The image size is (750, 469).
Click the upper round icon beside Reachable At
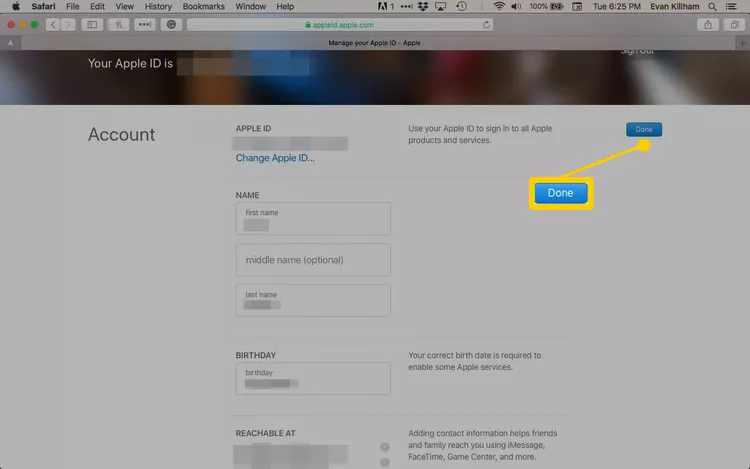pyautogui.click(x=385, y=447)
